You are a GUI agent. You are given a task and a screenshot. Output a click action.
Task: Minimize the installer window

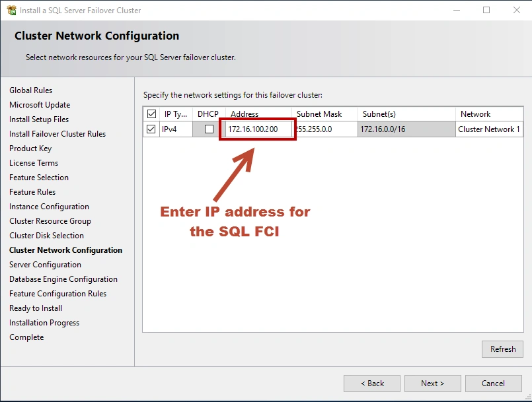point(456,11)
